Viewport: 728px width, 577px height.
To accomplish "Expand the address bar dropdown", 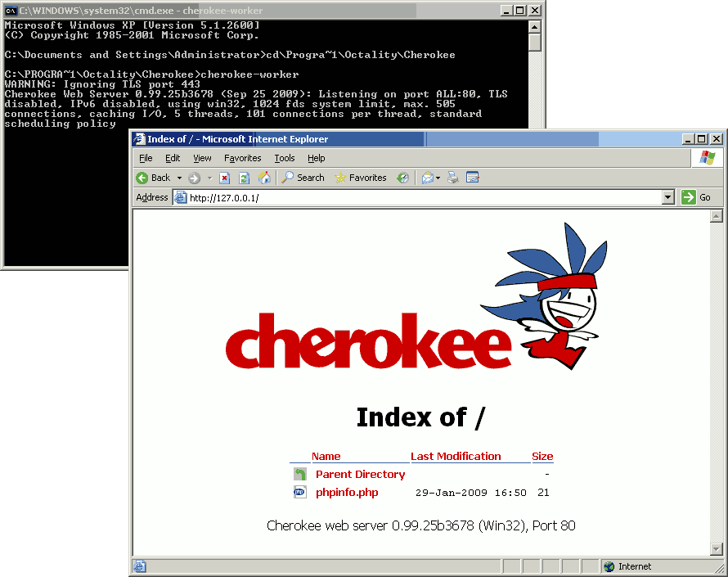I will 667,197.
